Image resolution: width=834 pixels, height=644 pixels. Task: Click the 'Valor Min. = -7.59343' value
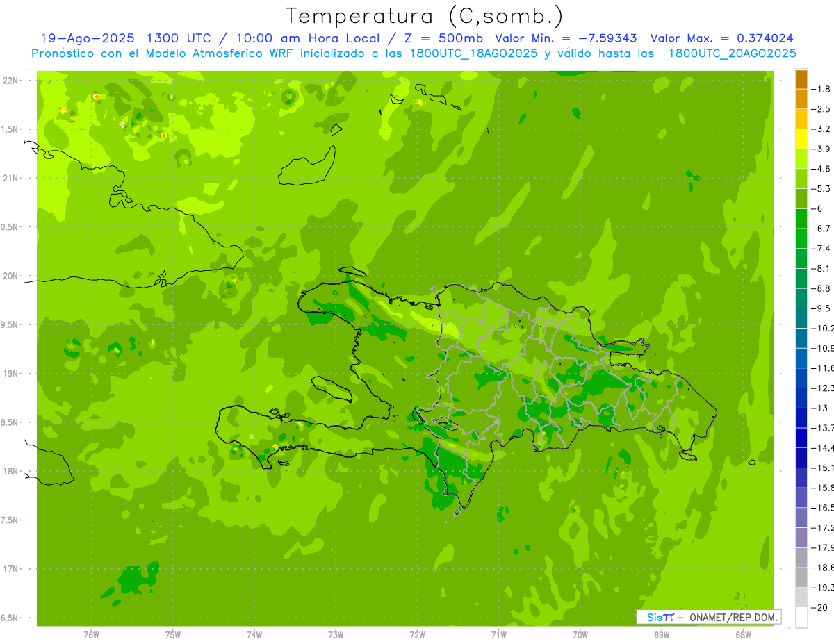click(567, 38)
